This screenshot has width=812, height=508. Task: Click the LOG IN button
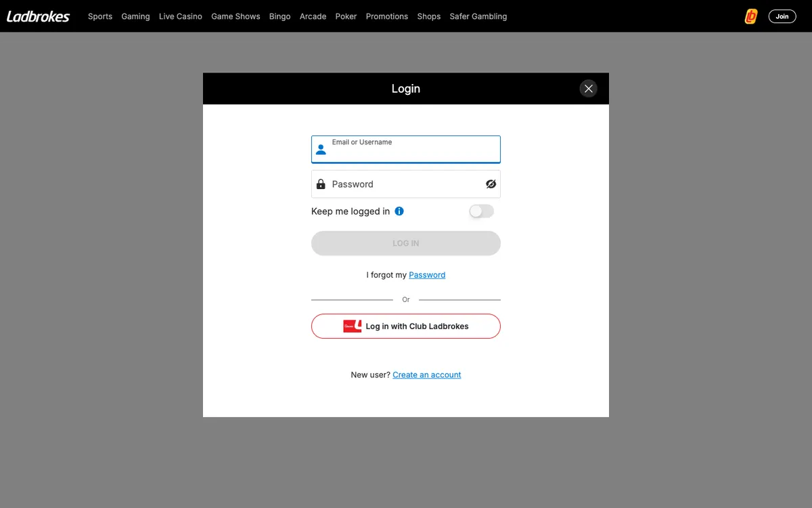click(406, 243)
